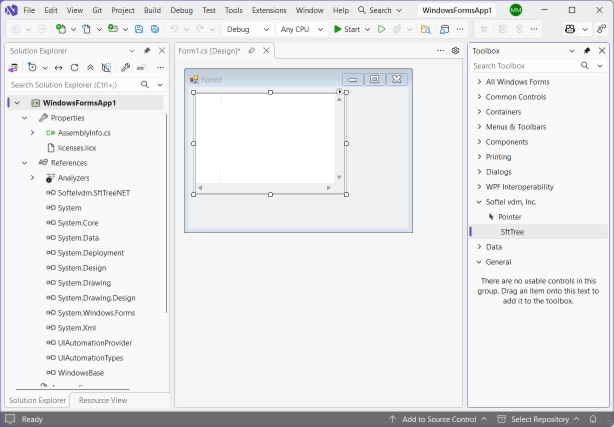Open the Extensions menu

click(269, 10)
